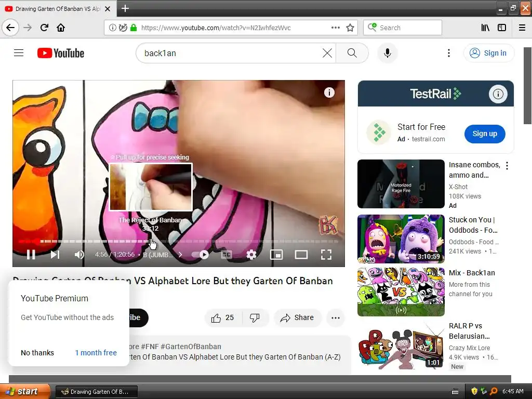The image size is (532, 399).
Task: Click the #FNF hashtag
Action: pyautogui.click(x=149, y=347)
